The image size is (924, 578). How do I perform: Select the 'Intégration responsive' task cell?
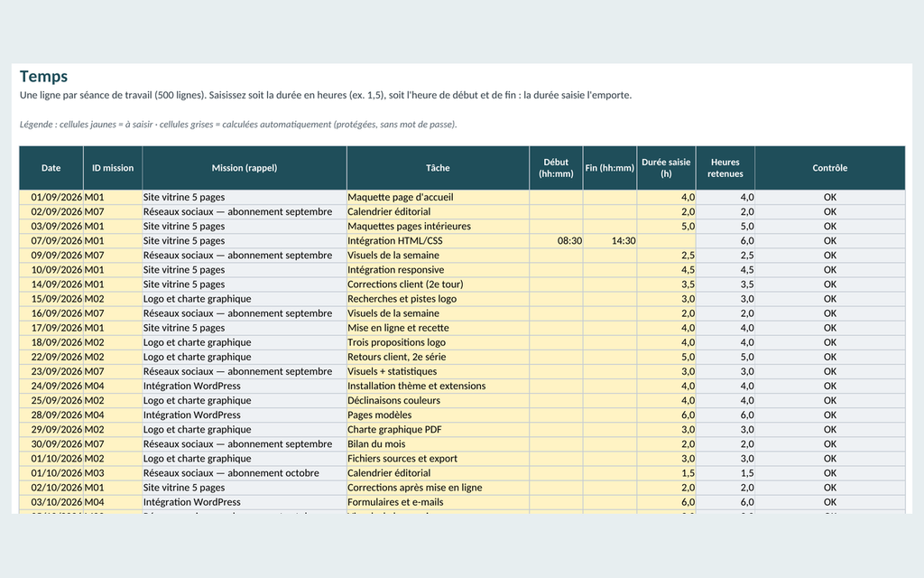pyautogui.click(x=438, y=269)
